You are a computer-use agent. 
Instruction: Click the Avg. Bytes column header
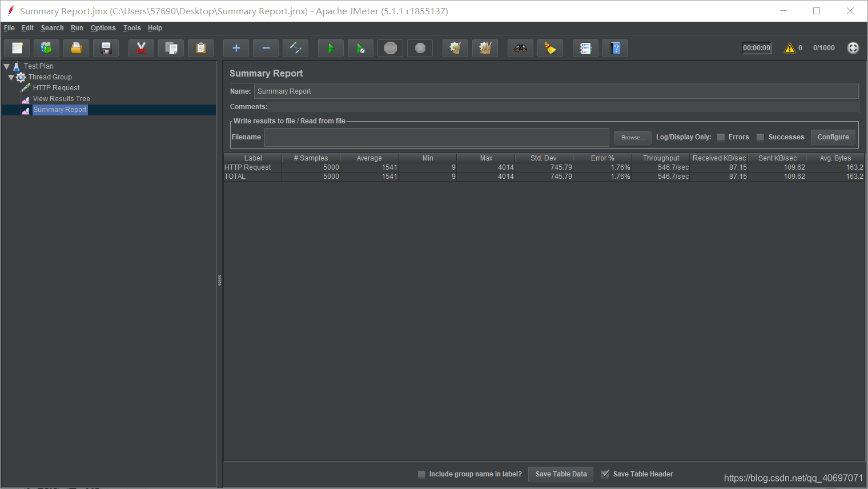point(835,158)
